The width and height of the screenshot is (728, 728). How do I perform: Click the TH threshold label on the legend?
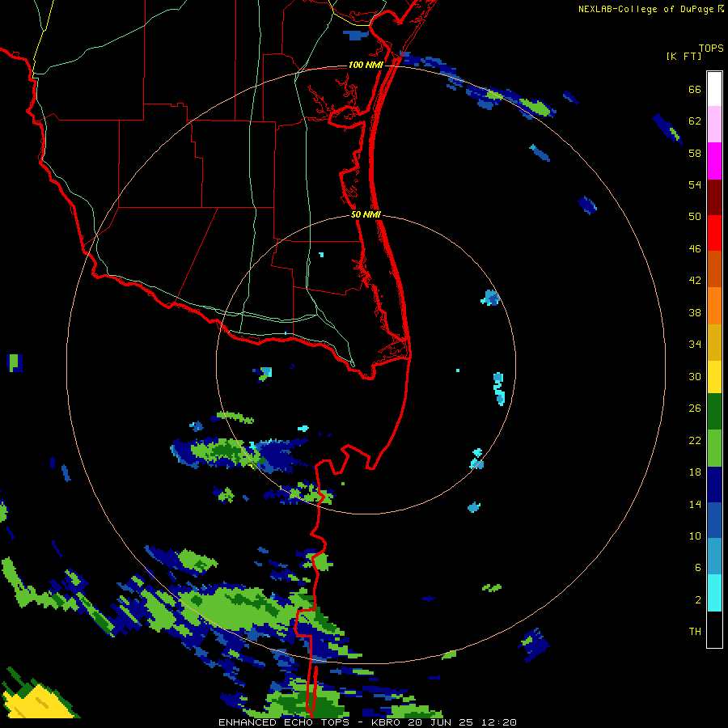tap(695, 632)
